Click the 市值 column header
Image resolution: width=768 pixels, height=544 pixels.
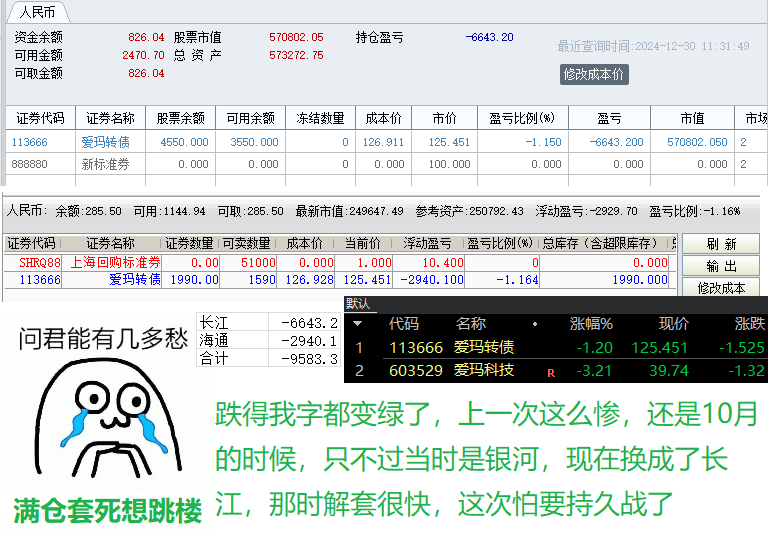692,118
